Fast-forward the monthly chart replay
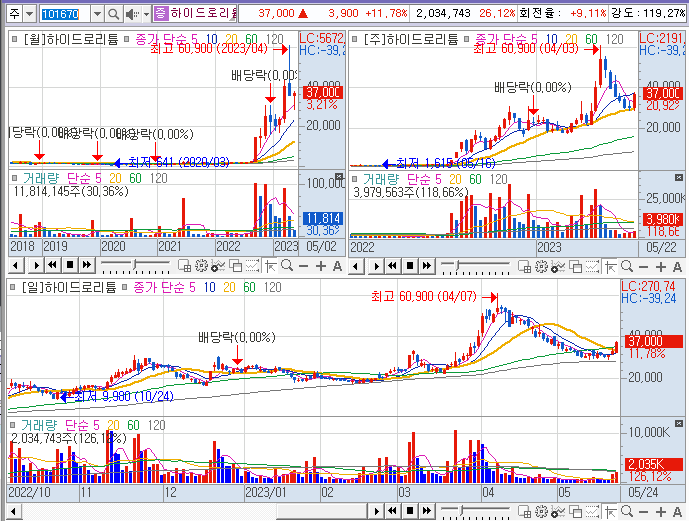This screenshot has width=689, height=521. [87, 265]
